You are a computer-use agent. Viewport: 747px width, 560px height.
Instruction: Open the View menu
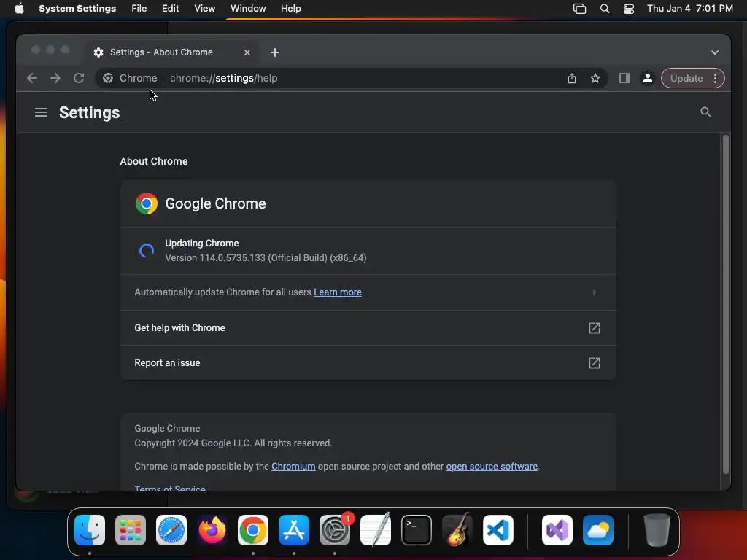(204, 9)
